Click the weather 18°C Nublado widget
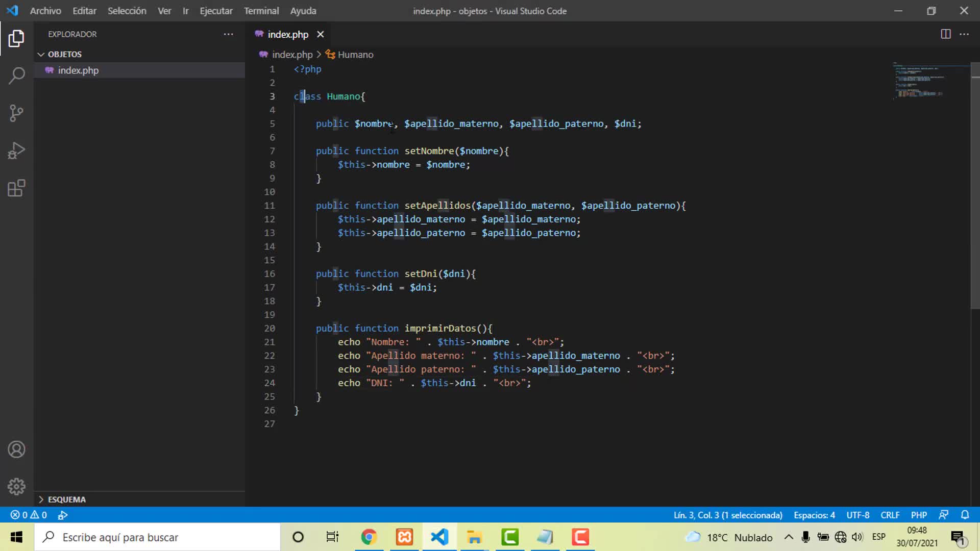Image resolution: width=980 pixels, height=551 pixels. (x=729, y=537)
